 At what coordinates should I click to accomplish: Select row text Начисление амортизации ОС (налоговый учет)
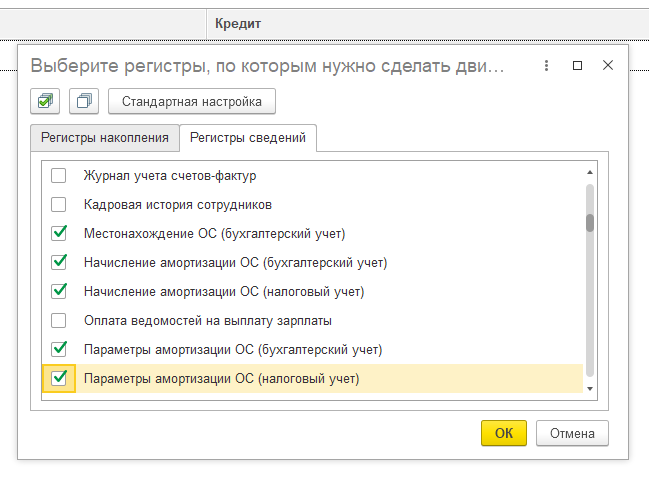(224, 291)
